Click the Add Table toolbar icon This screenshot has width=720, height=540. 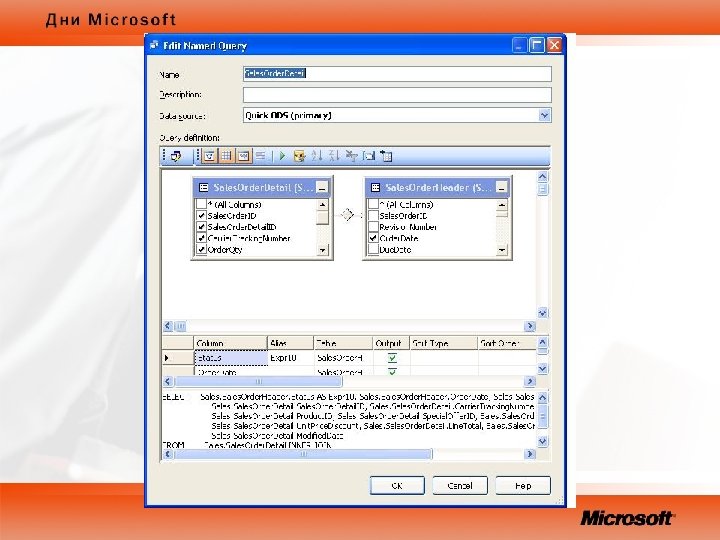386,156
